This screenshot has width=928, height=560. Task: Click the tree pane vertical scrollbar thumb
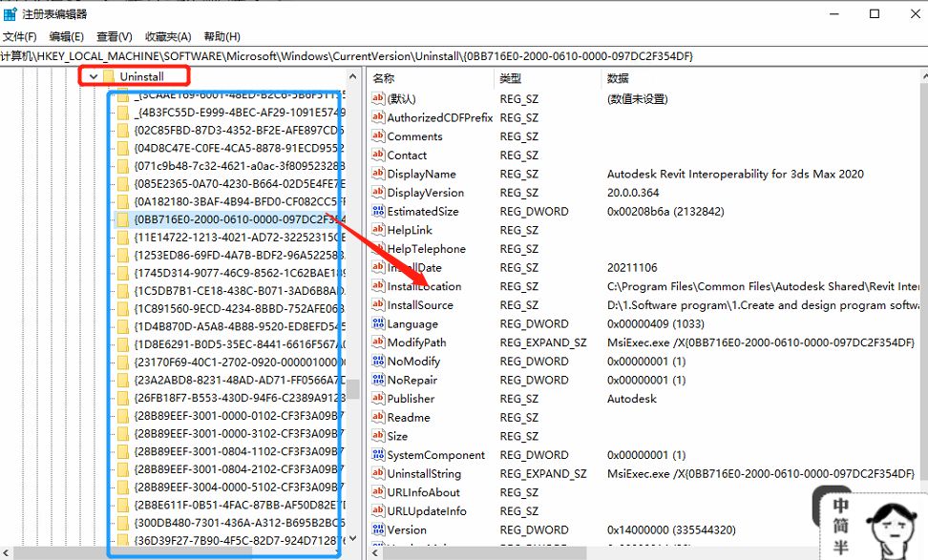coord(352,388)
